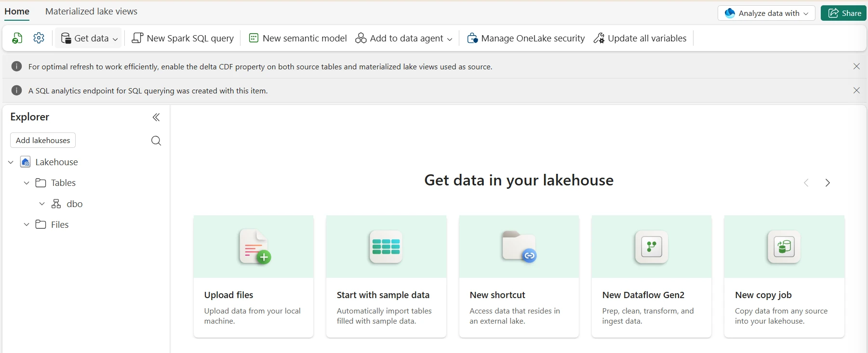Switch to the Home tab
Image resolution: width=868 pixels, height=353 pixels.
click(x=17, y=11)
